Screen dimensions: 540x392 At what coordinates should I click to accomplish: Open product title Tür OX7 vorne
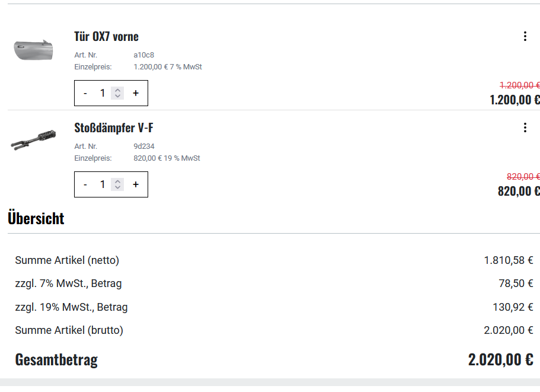pyautogui.click(x=107, y=37)
